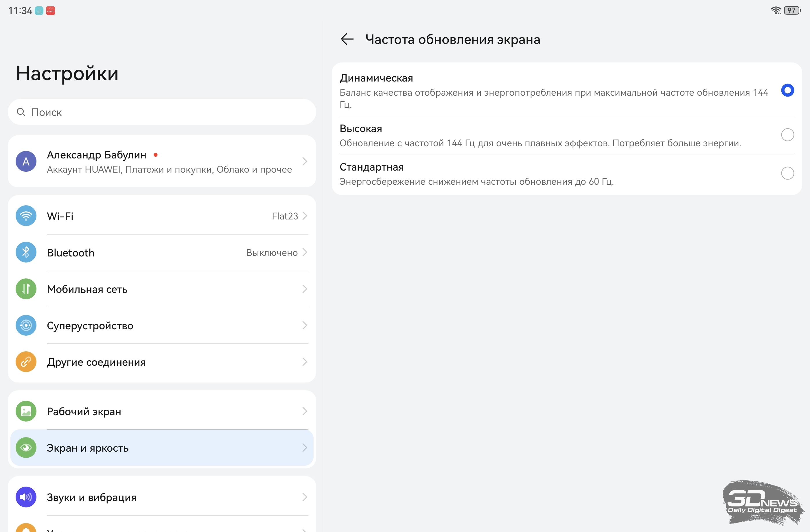This screenshot has height=532, width=810.
Task: Select the Стандартная 60 Hz radio button
Action: click(x=787, y=173)
